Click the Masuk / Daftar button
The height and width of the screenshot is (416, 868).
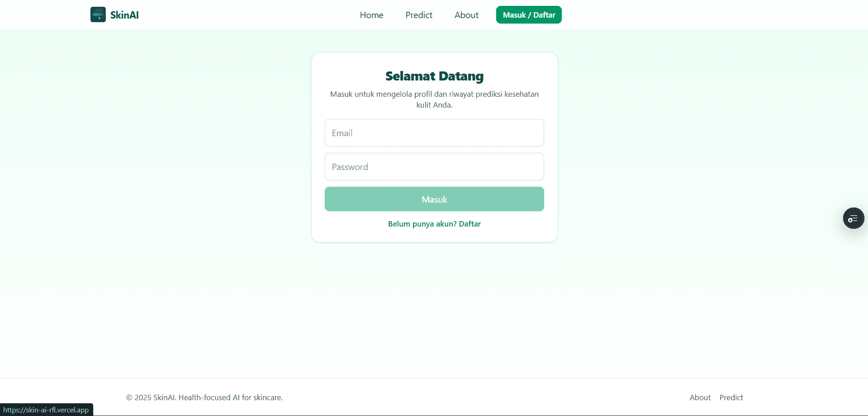(x=528, y=14)
